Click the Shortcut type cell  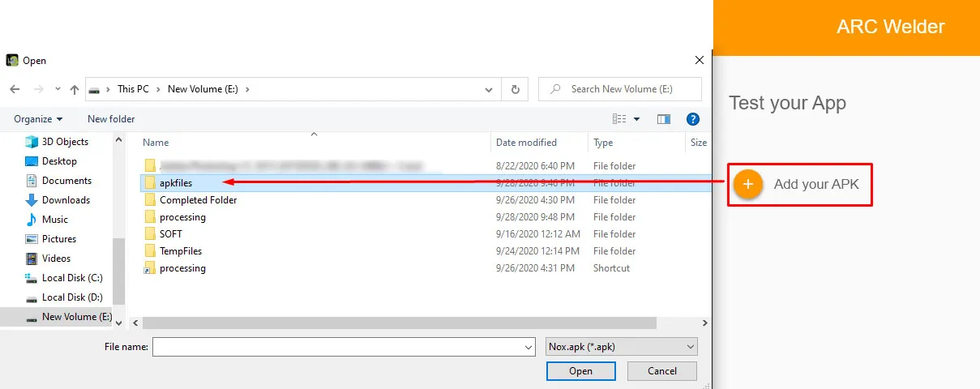click(x=611, y=268)
